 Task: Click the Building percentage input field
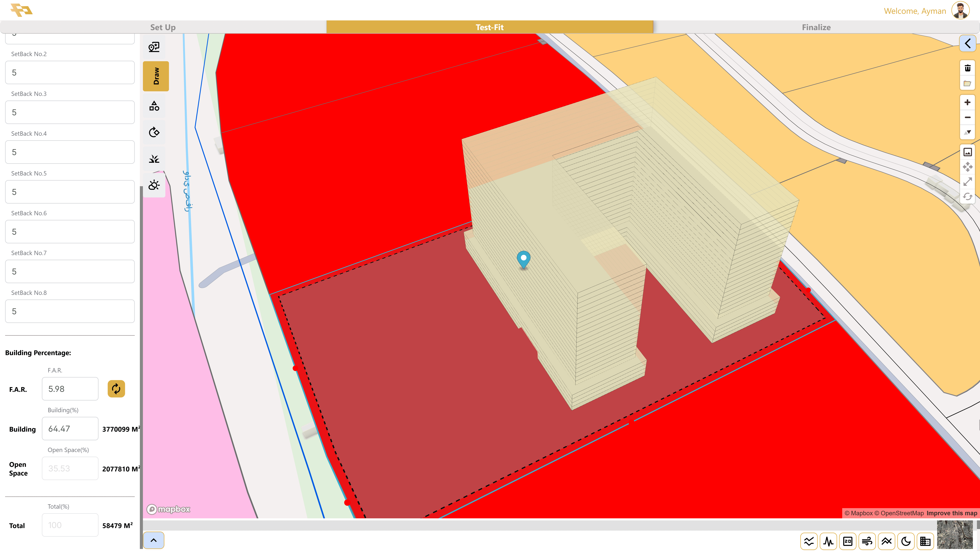point(70,429)
